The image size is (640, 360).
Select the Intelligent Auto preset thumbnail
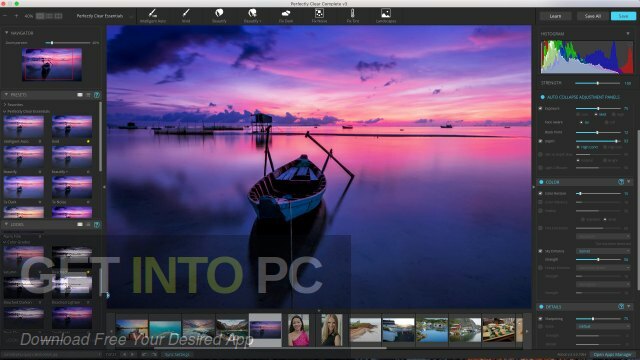click(x=24, y=127)
